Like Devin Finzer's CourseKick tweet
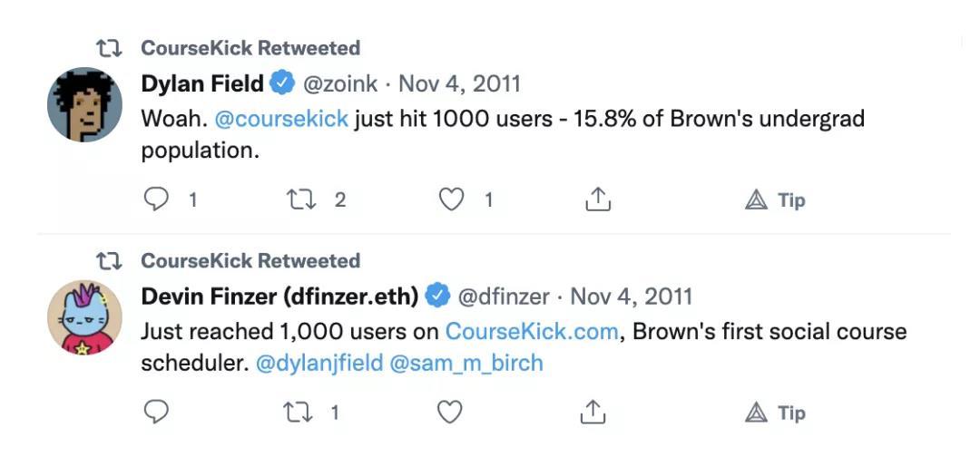The image size is (980, 457). coord(450,413)
